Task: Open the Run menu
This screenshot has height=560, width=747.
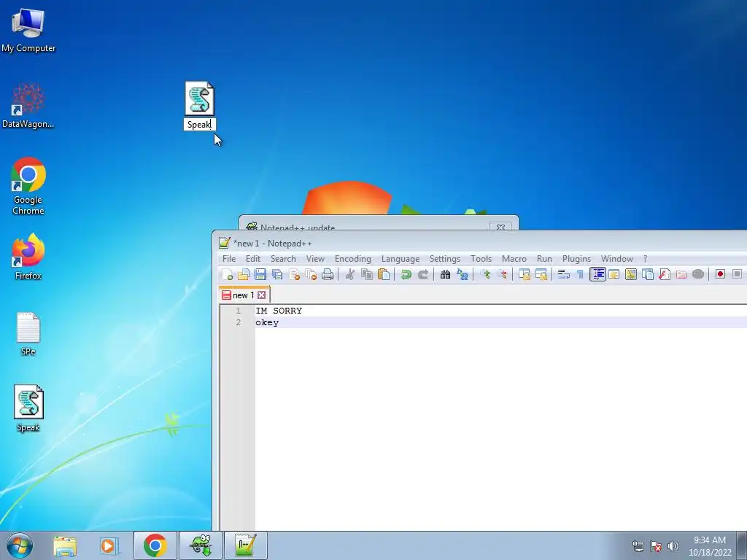Action: click(544, 259)
